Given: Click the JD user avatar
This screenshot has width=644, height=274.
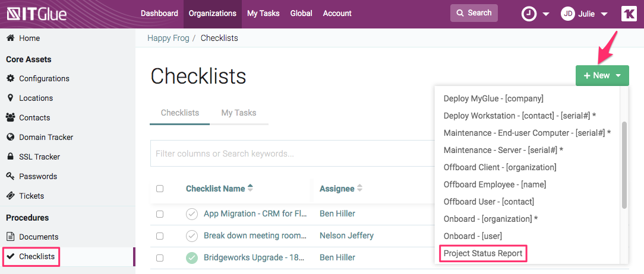Looking at the screenshot, I should pyautogui.click(x=567, y=14).
